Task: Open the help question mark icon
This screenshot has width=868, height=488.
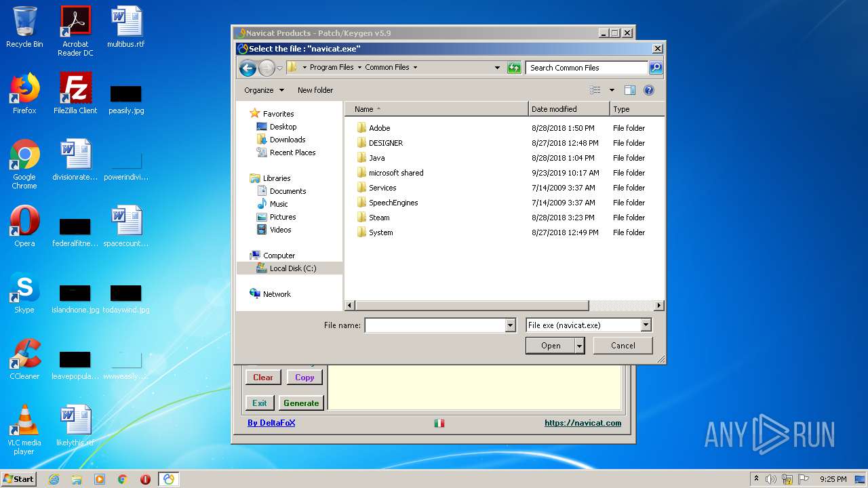Action: [x=648, y=90]
